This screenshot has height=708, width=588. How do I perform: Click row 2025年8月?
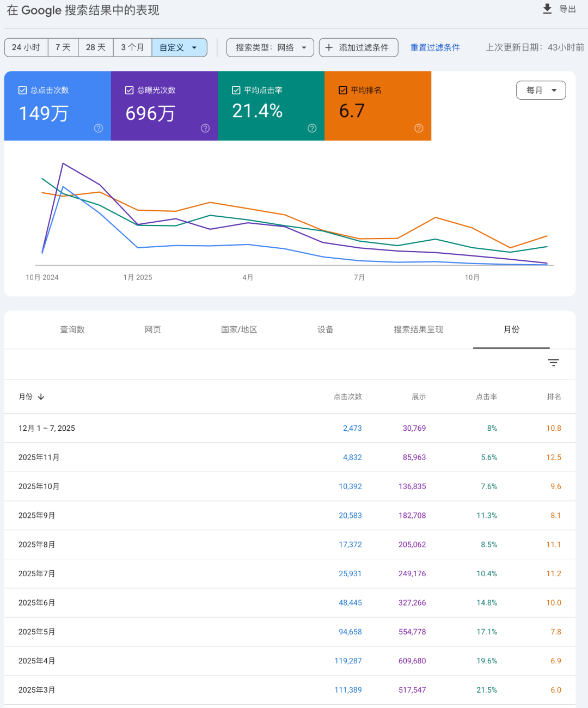coord(290,545)
